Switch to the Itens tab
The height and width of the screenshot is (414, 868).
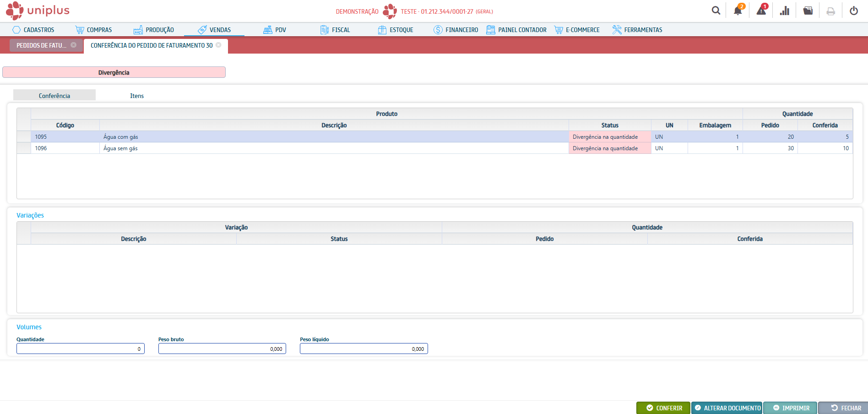pyautogui.click(x=136, y=96)
